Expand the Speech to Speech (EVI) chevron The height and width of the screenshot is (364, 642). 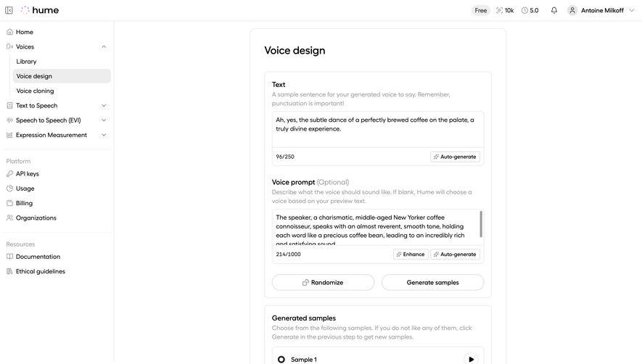[x=104, y=120]
